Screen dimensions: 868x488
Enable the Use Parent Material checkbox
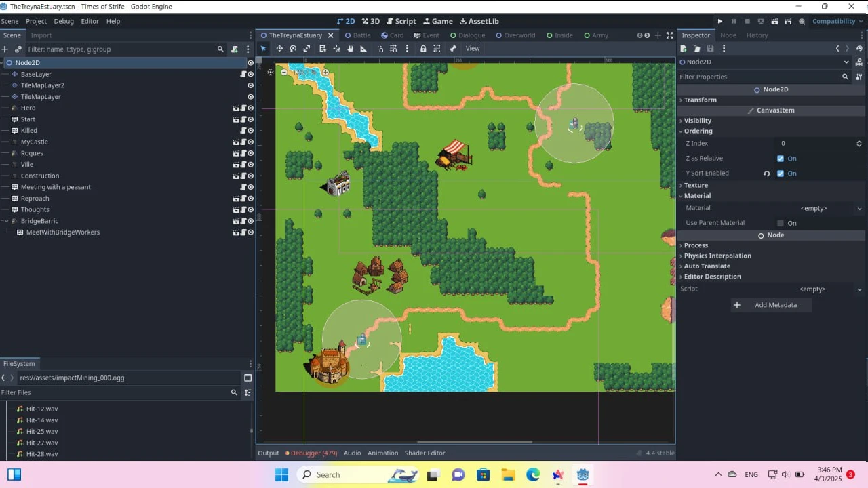pyautogui.click(x=781, y=223)
